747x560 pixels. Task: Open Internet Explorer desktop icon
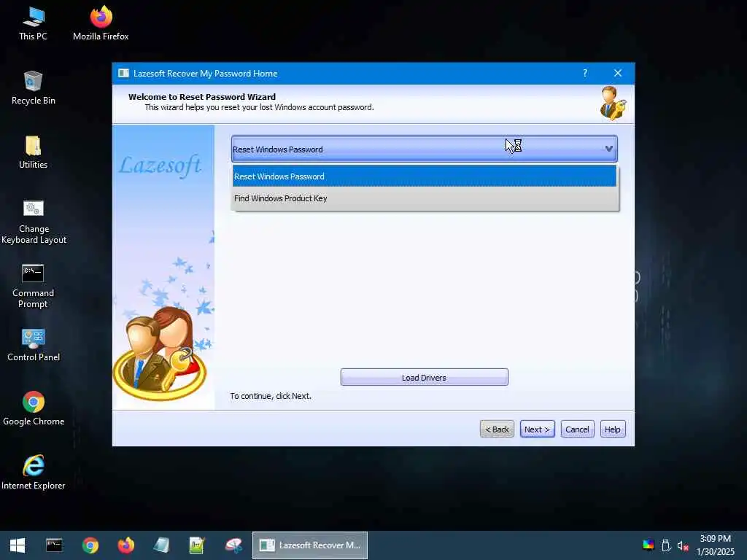pyautogui.click(x=34, y=472)
